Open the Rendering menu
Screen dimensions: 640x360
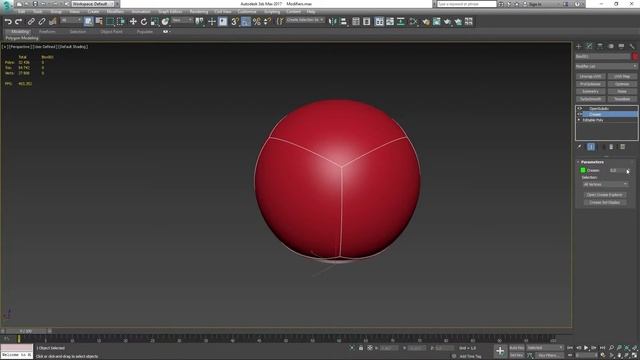tap(199, 12)
